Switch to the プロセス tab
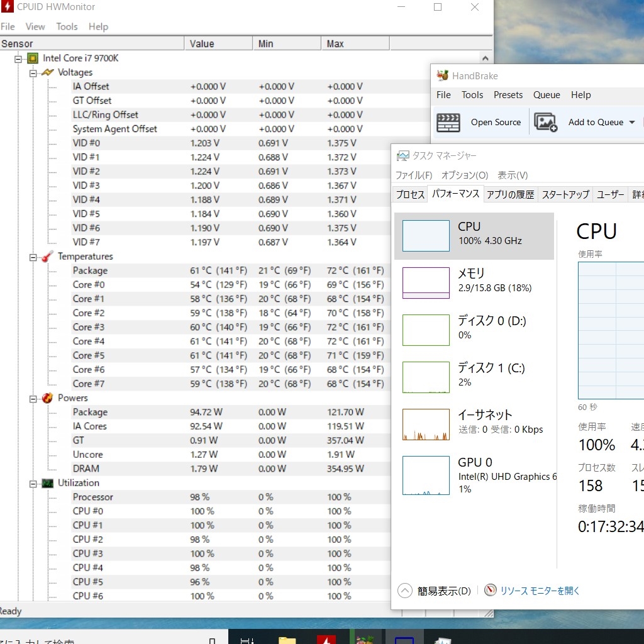The image size is (644, 644). [x=410, y=194]
